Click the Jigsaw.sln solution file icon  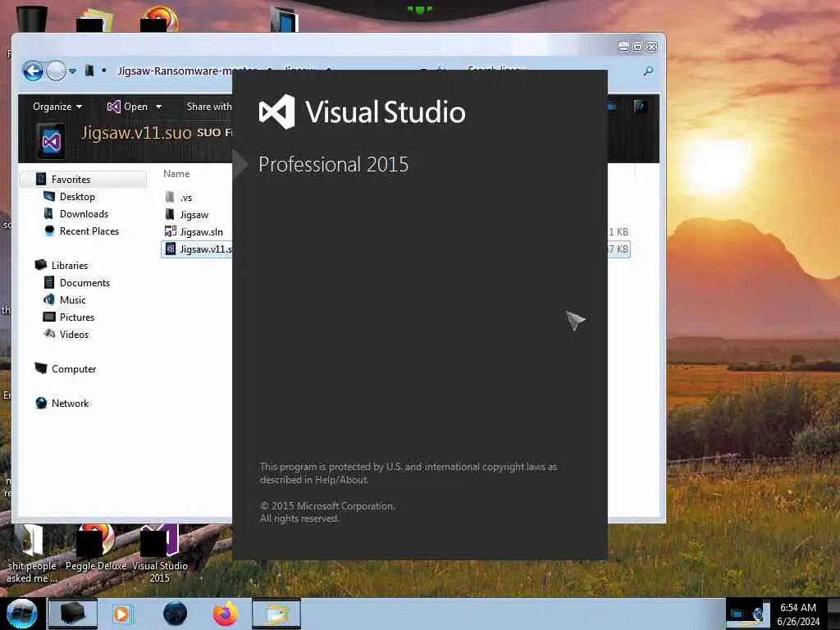pos(171,231)
